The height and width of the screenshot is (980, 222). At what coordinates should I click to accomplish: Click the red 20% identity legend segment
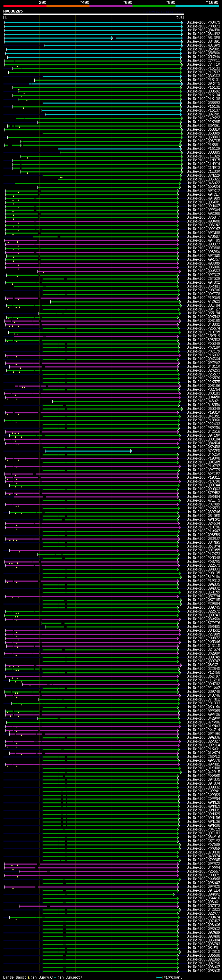pyautogui.click(x=25, y=6)
